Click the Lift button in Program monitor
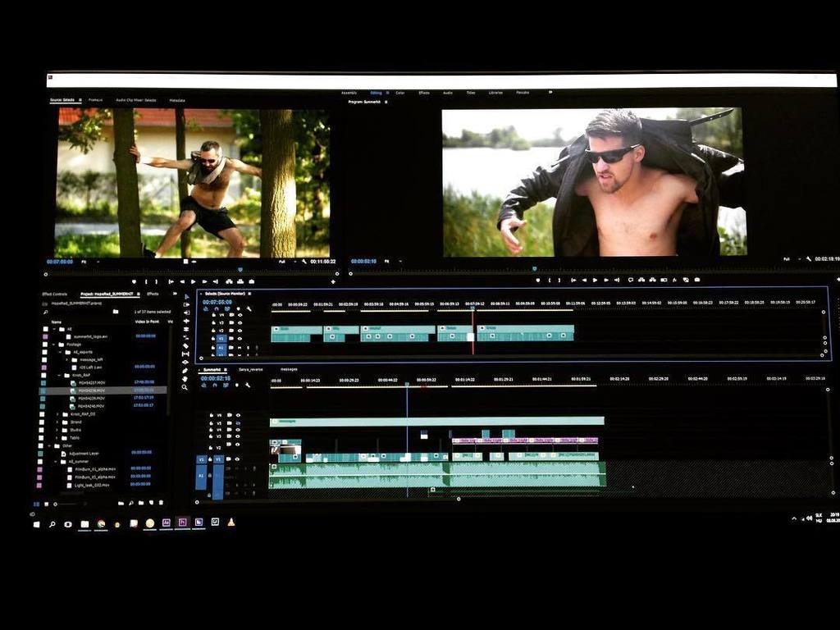Image resolution: width=840 pixels, height=630 pixels. (641, 280)
